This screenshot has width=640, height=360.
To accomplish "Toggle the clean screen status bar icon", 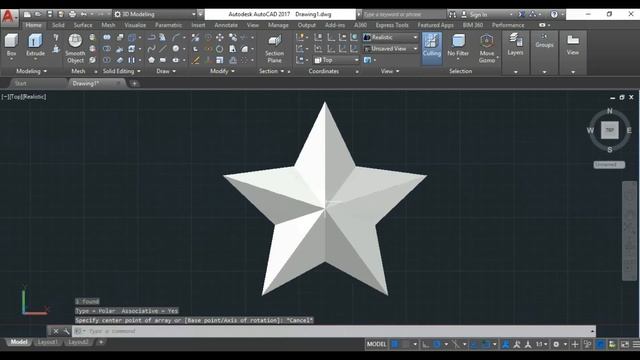I will coord(625,344).
